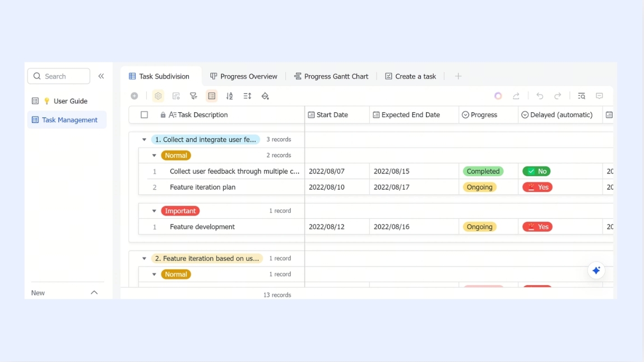Collapse the Normal subgroup with 1 record
Viewport: 644px width, 362px height.
[x=154, y=274]
